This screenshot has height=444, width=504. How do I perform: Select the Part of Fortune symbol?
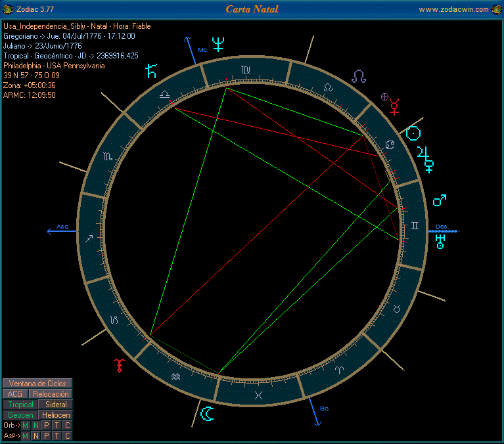click(x=384, y=97)
